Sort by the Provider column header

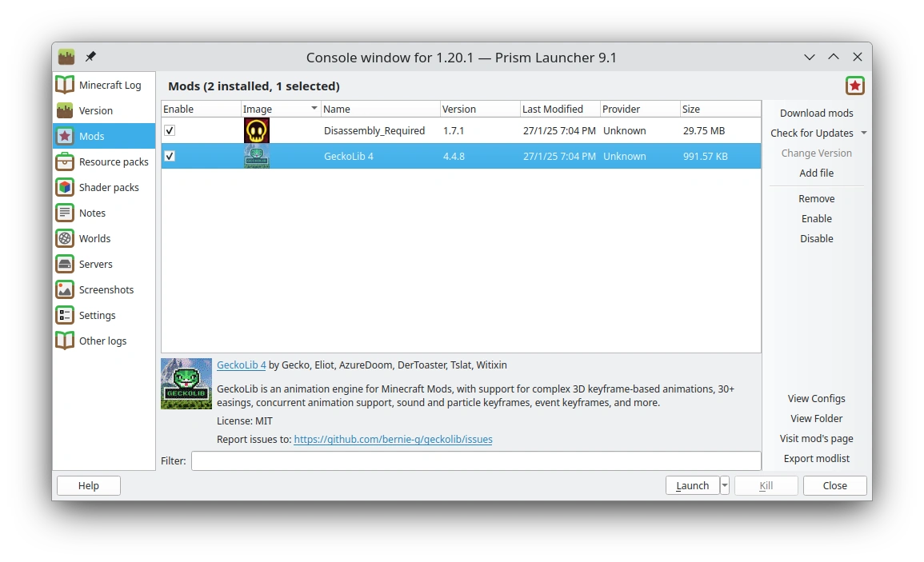coord(640,109)
